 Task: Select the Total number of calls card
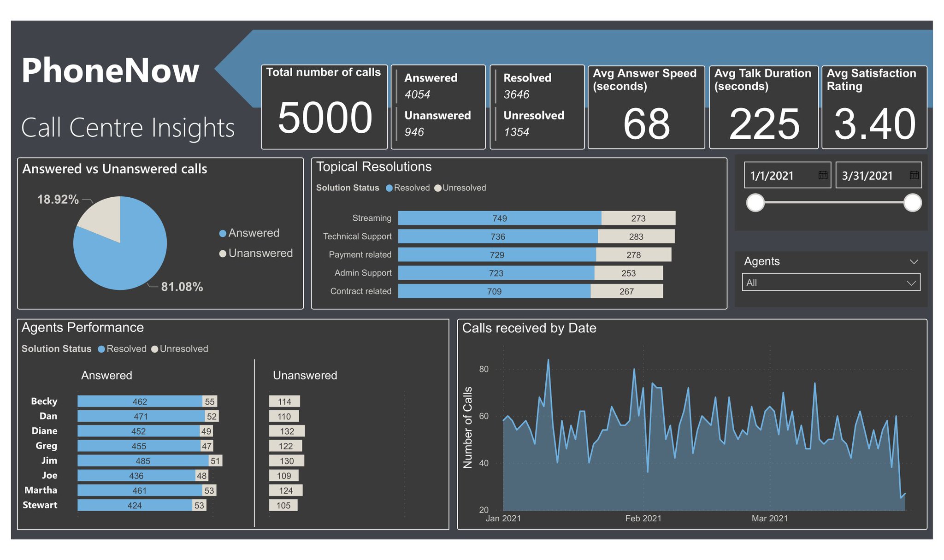(324, 107)
